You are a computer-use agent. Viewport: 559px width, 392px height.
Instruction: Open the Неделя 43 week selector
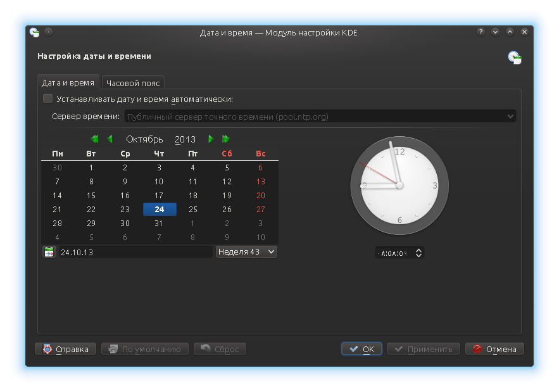click(x=246, y=252)
